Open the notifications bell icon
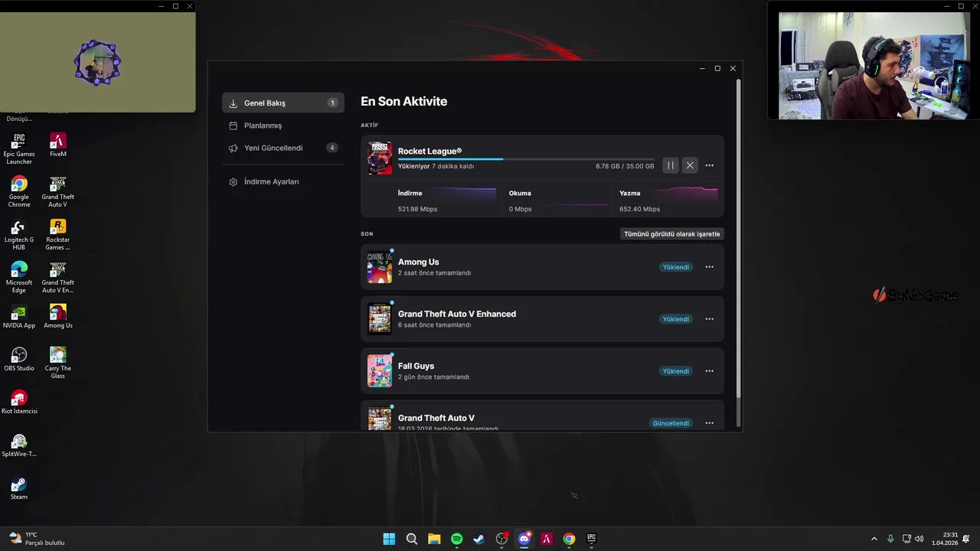 (x=966, y=539)
